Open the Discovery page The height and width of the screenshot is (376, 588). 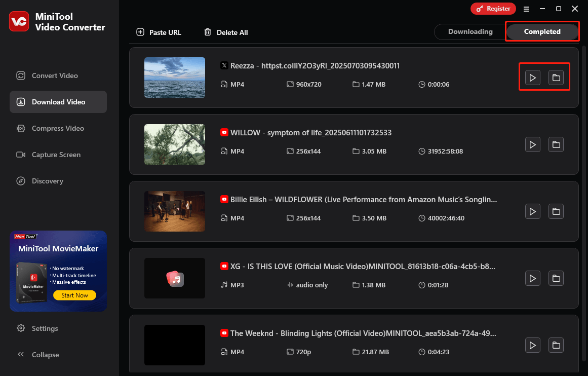point(58,181)
